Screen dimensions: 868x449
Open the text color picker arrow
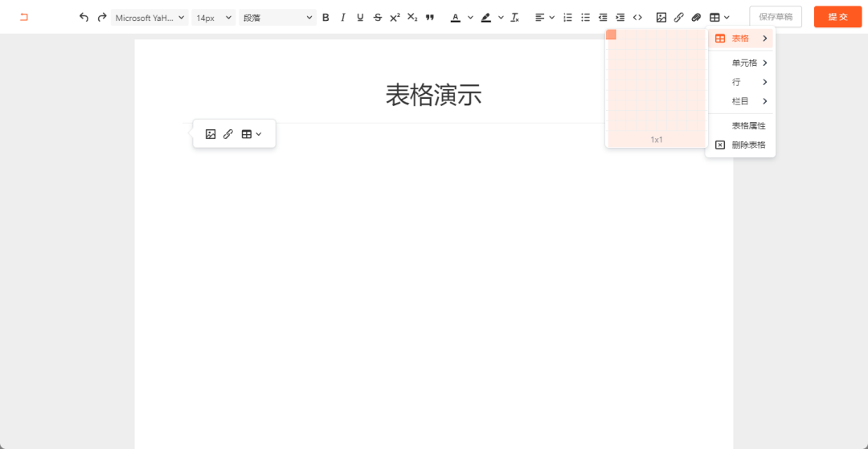pos(470,17)
